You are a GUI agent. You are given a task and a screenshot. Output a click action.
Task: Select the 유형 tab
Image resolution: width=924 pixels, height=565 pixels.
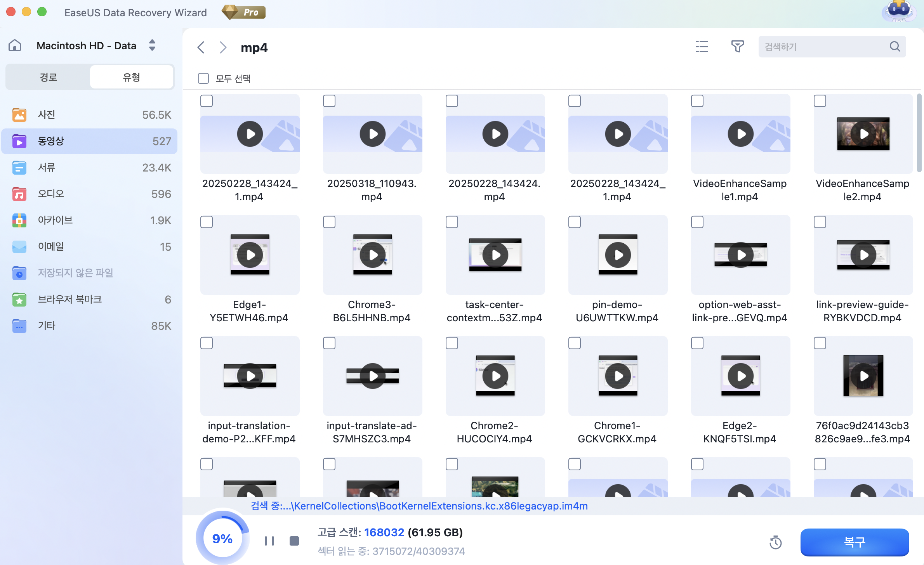click(x=131, y=77)
